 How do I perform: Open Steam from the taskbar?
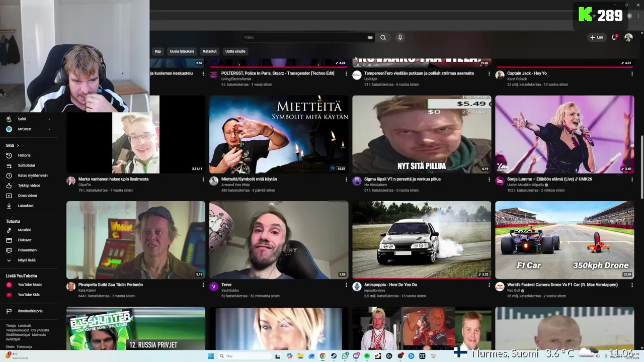334,356
